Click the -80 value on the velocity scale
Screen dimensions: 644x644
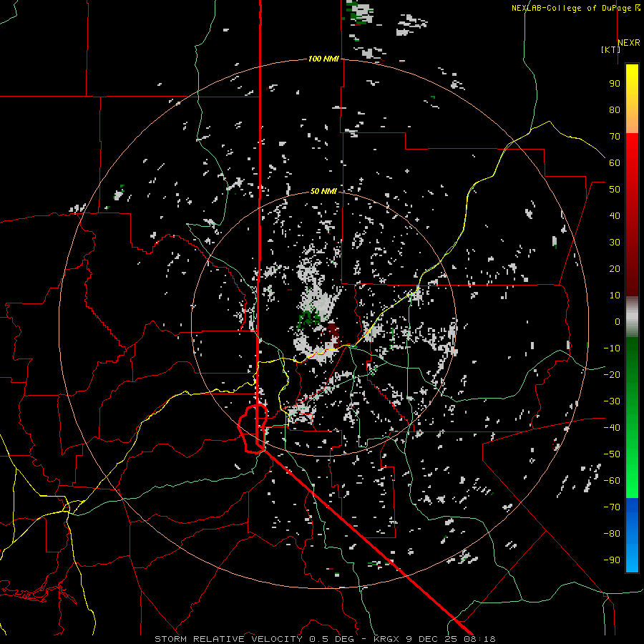click(612, 534)
